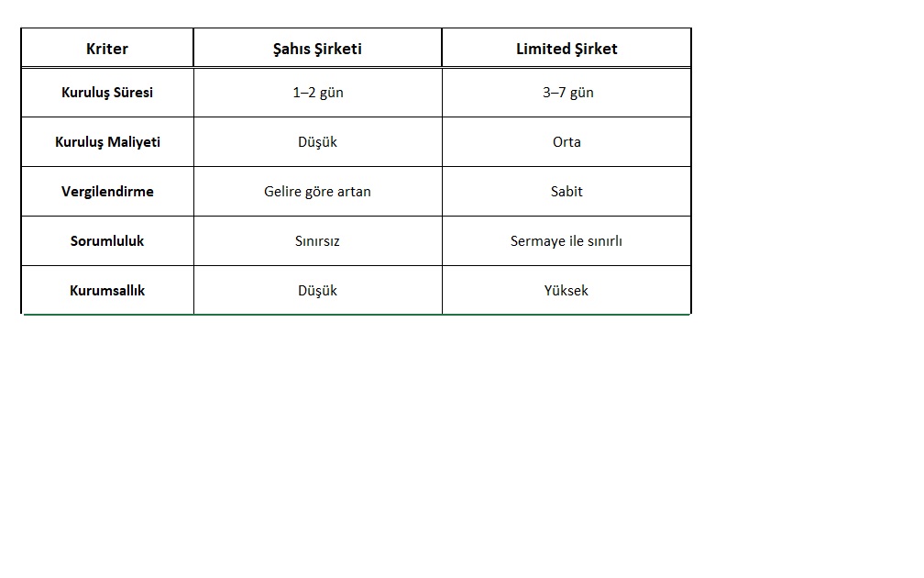Screen dimensions: 924x578
Task: Click the Vergilendirme row label
Action: tap(107, 192)
